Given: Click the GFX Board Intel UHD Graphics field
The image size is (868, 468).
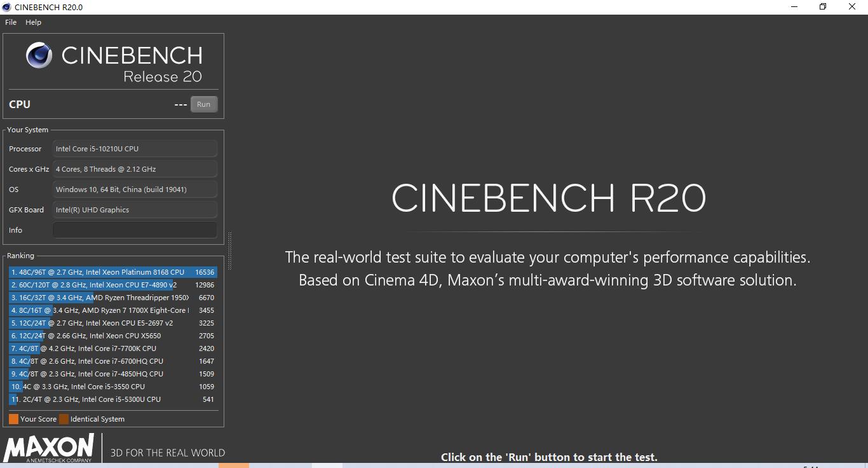Looking at the screenshot, I should 135,210.
